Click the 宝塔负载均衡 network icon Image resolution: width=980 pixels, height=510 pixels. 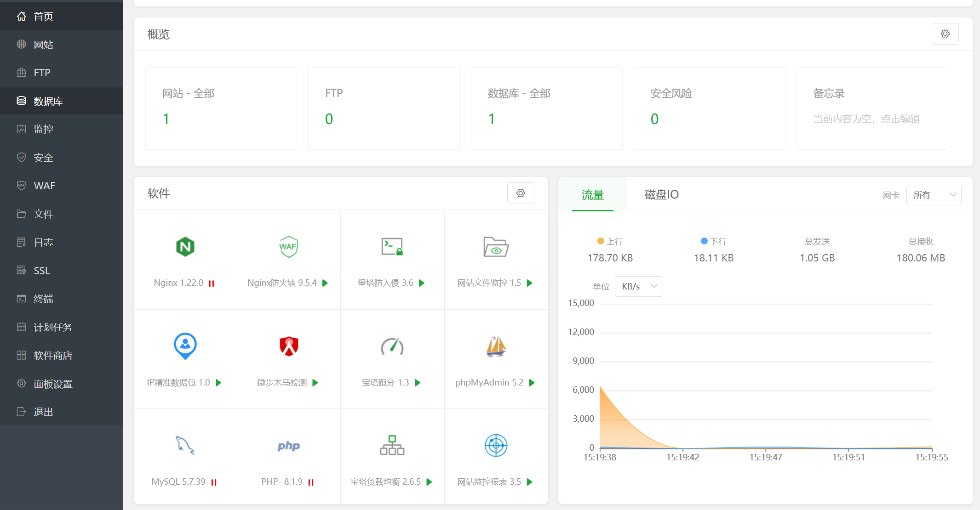[x=392, y=445]
